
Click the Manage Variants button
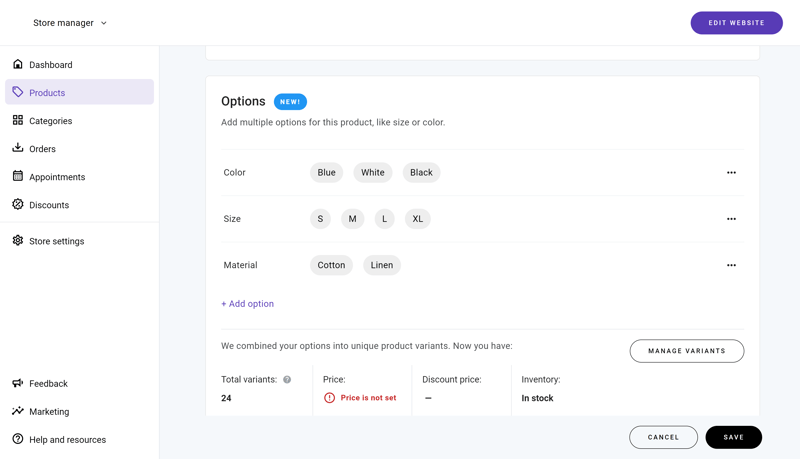click(x=687, y=351)
